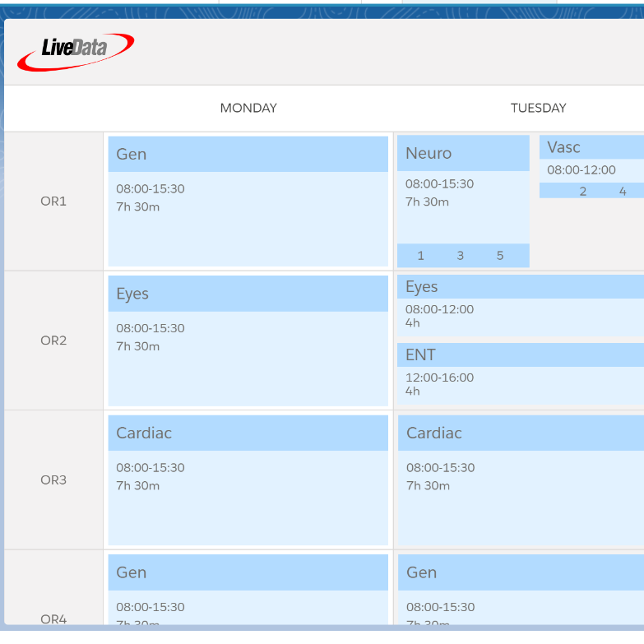Click week 5 in Neuro block

coord(500,256)
